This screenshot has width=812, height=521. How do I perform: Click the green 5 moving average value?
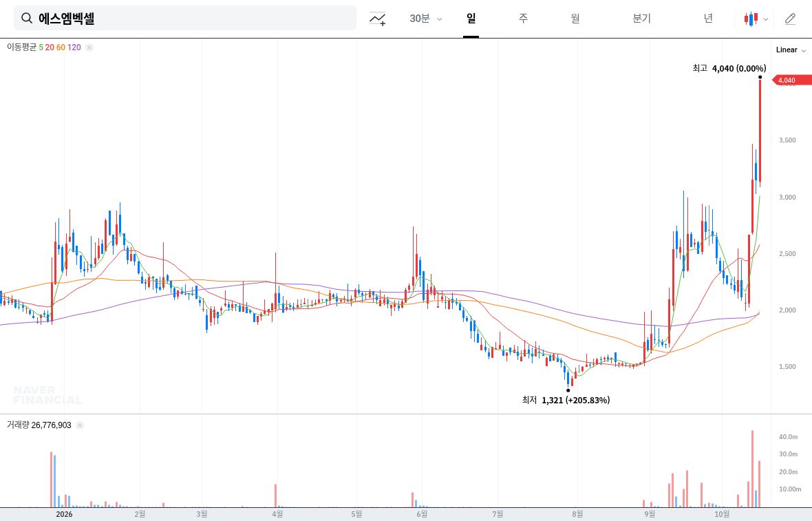[x=41, y=47]
